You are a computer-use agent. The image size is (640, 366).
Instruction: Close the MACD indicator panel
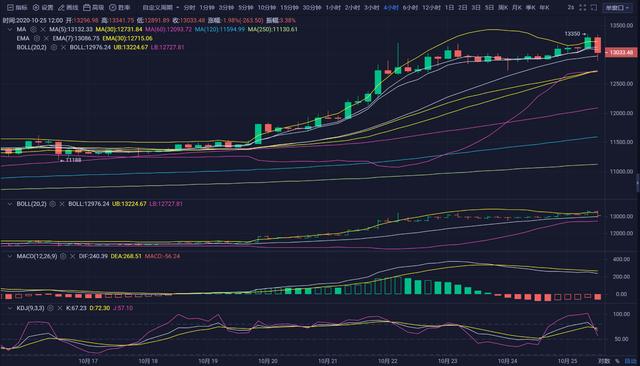pyautogui.click(x=72, y=256)
